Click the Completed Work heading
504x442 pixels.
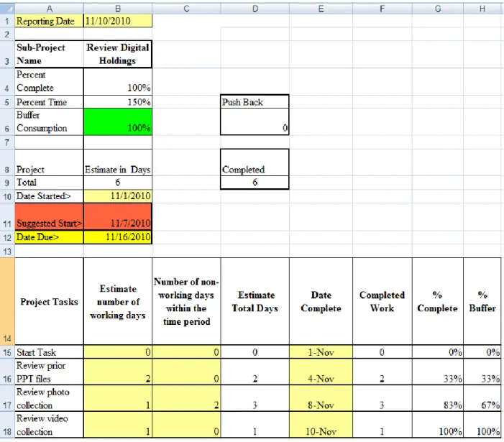382,301
